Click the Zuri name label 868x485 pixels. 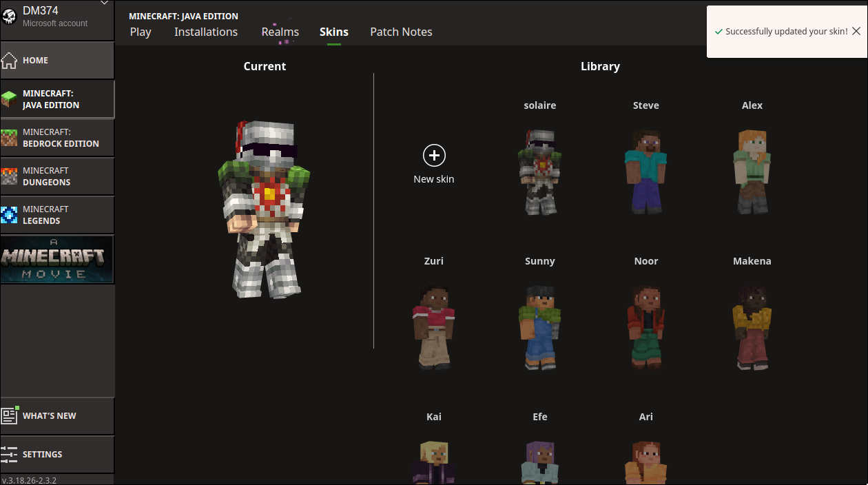[x=434, y=261]
